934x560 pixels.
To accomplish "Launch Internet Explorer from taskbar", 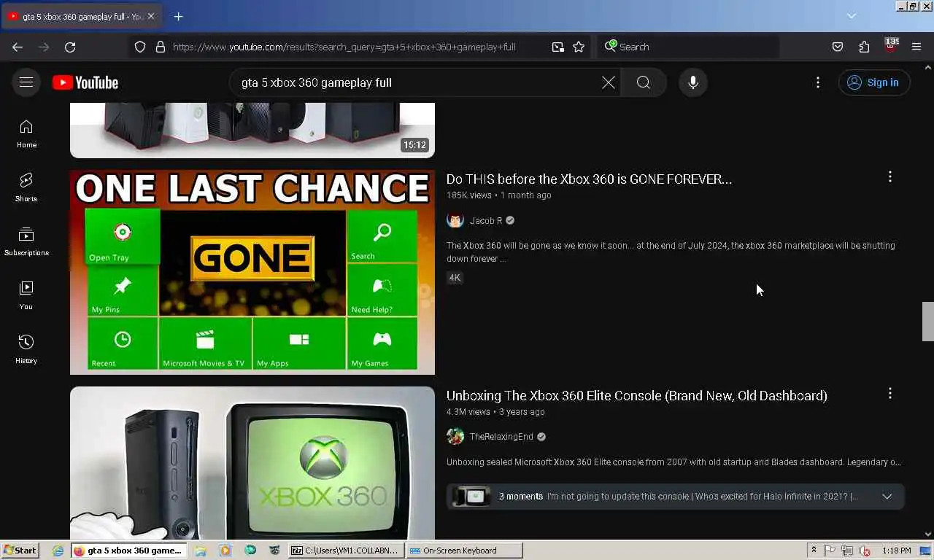I will pyautogui.click(x=58, y=551).
